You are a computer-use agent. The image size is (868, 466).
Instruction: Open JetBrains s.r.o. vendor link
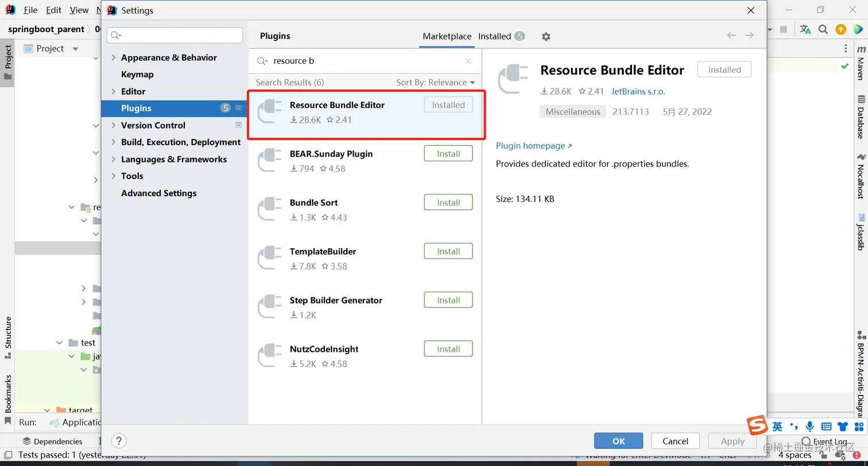(638, 91)
